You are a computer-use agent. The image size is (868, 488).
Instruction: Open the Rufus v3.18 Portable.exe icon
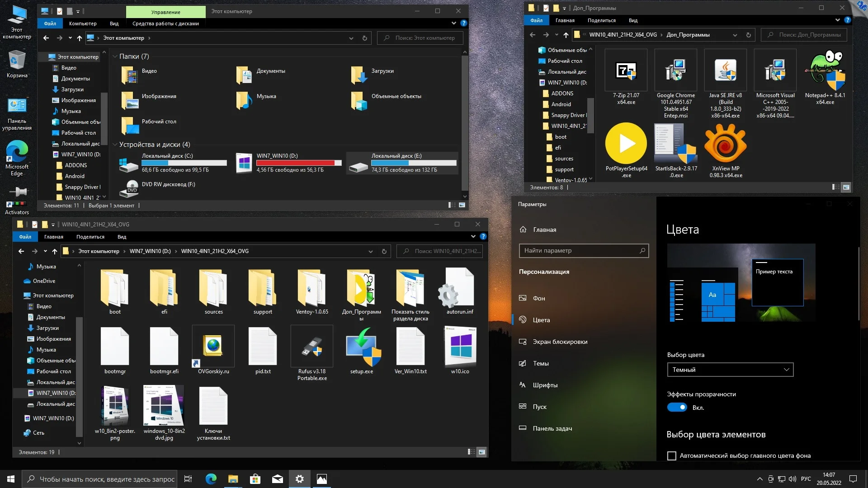pos(312,347)
